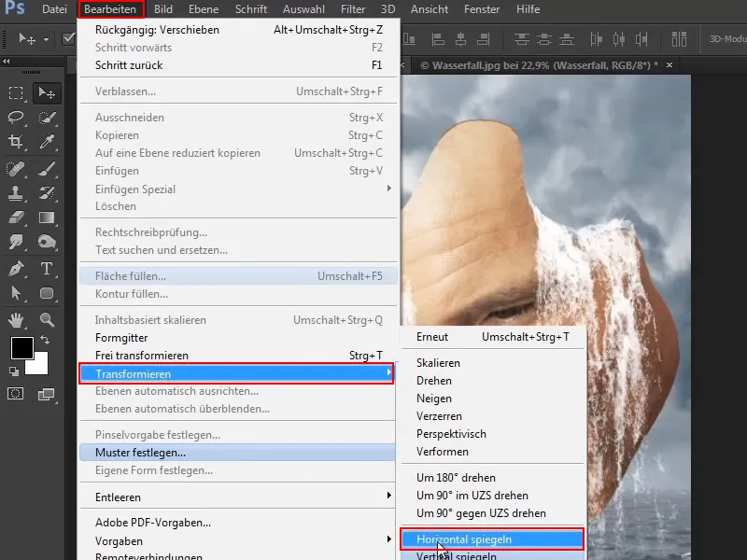Choose Schritt zurück
The image size is (747, 560).
(x=238, y=65)
